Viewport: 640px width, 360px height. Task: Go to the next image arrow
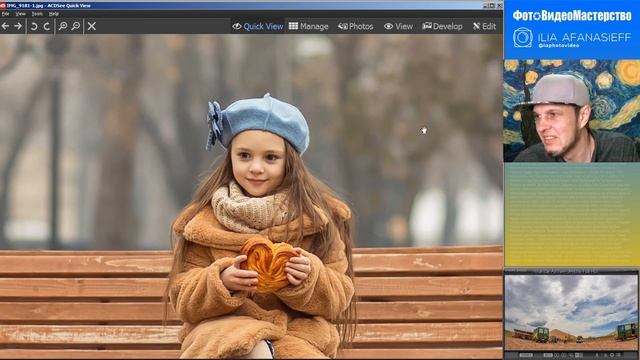(x=18, y=26)
